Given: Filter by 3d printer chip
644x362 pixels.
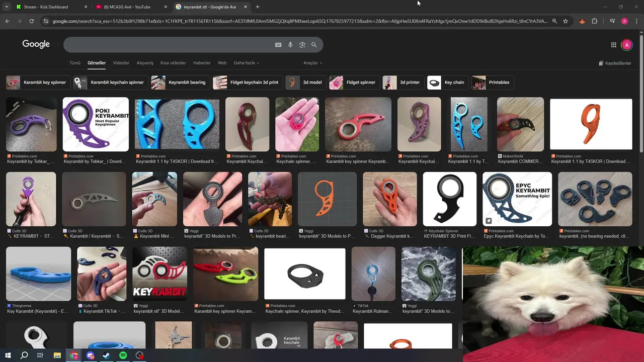Looking at the screenshot, I should [x=403, y=82].
